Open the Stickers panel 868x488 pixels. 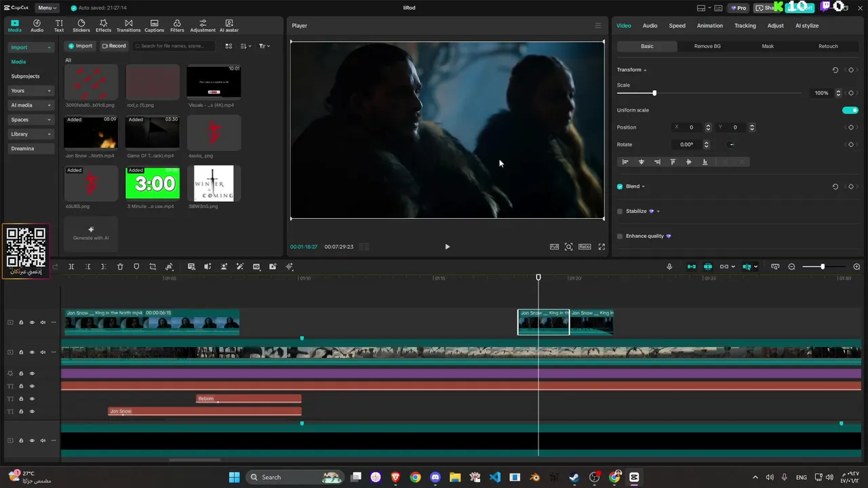(81, 26)
